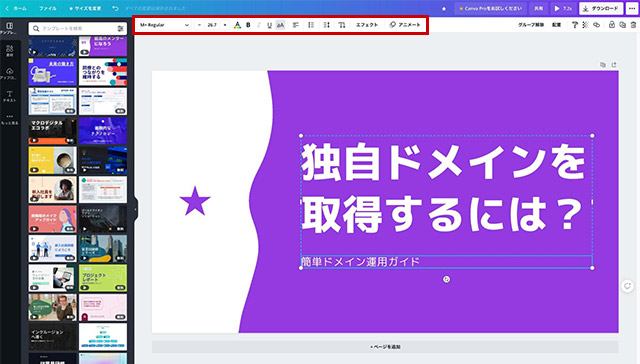
Task: Open the three-dot more menu top right
Action: click(x=632, y=8)
